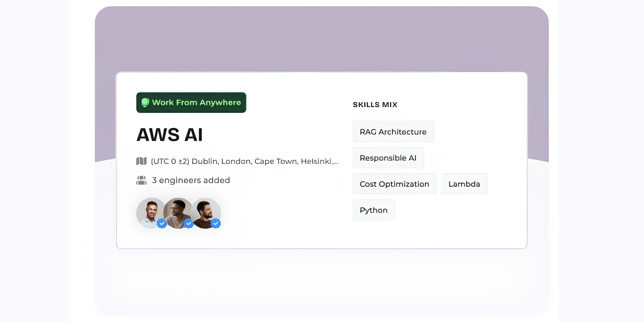Click the map icon beside time zone
Image resolution: width=644 pixels, height=322 pixels.
pos(141,161)
